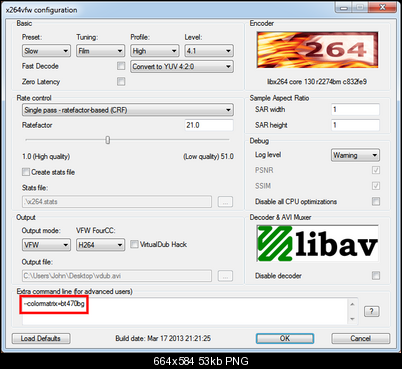
Task: Click the command line scrollbar up arrow
Action: pos(352,304)
